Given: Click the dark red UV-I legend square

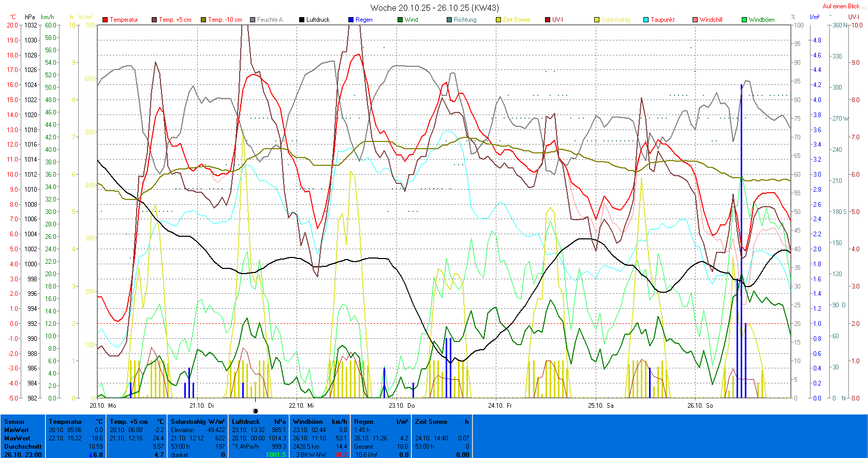Looking at the screenshot, I should [548, 20].
